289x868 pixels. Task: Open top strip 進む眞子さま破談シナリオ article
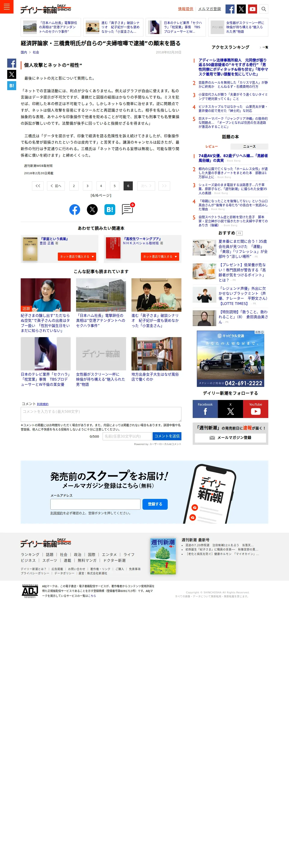pos(113,27)
